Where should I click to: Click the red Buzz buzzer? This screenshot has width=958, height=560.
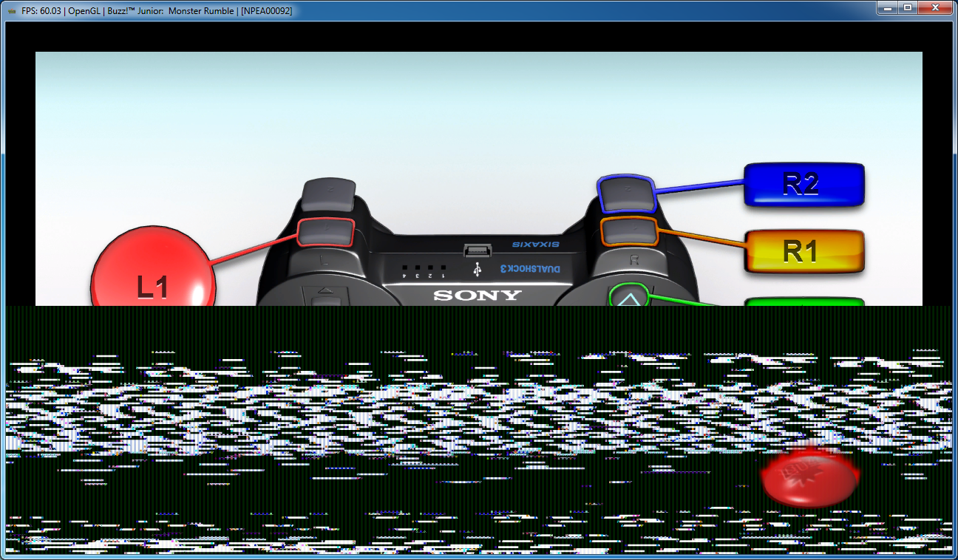click(x=810, y=476)
